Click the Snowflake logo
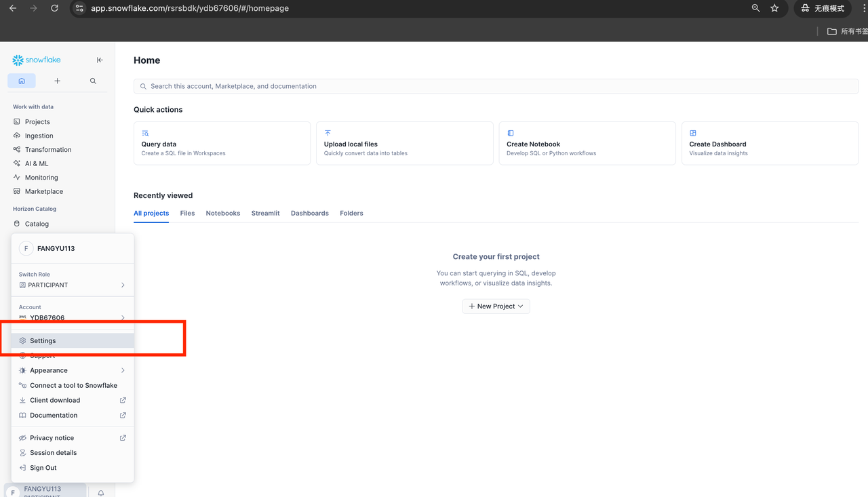Image resolution: width=868 pixels, height=497 pixels. [x=37, y=60]
